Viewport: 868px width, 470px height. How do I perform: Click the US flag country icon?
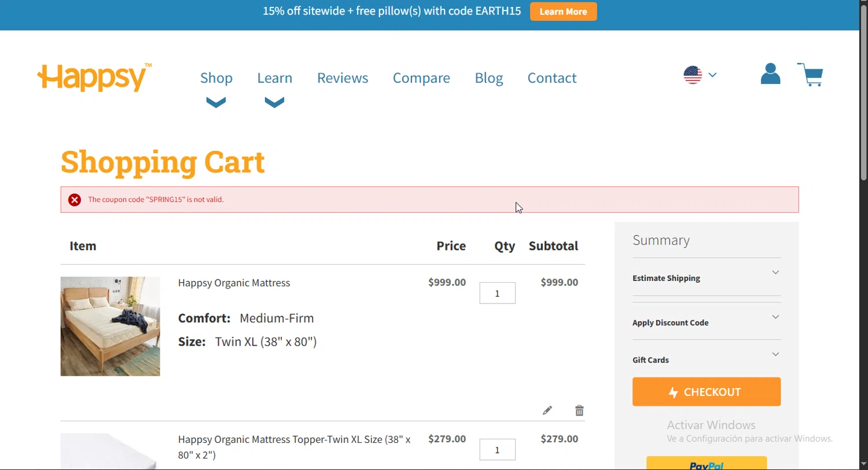pos(693,75)
